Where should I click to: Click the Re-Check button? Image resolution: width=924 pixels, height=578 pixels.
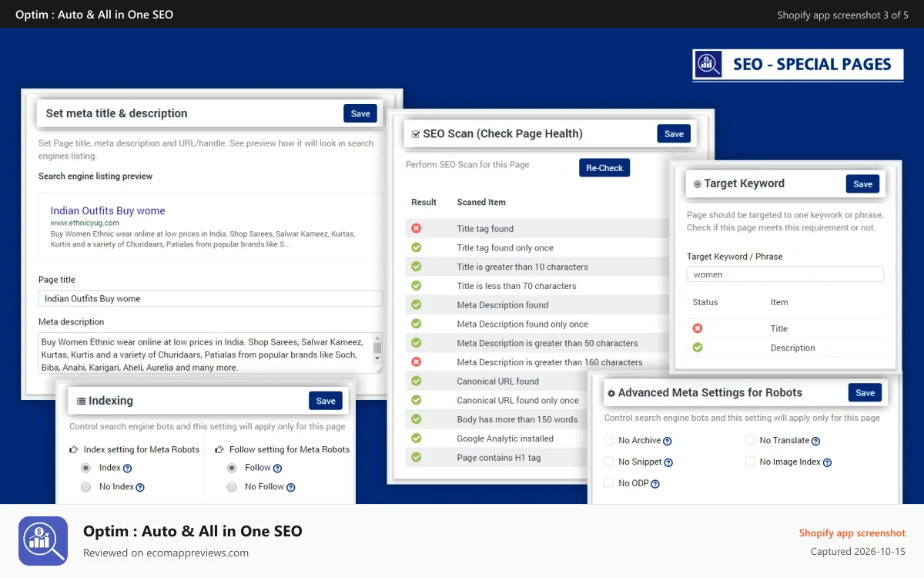click(604, 167)
